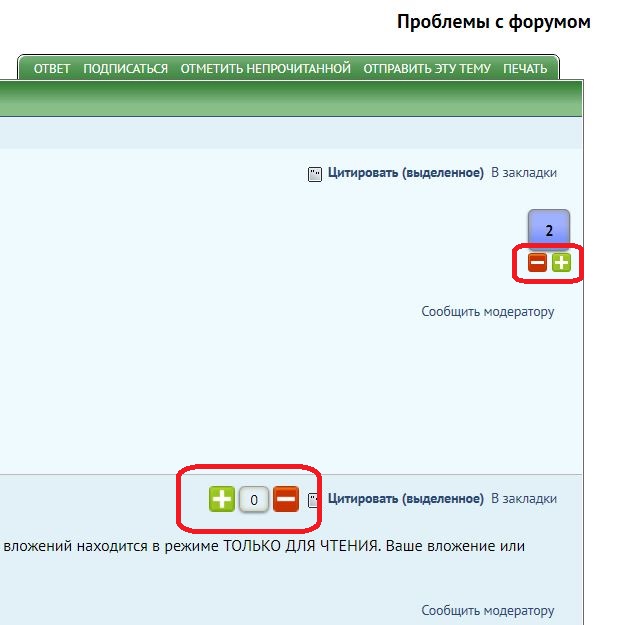
Task: Click Цитировать (выделенное) in the lower post
Action: click(405, 499)
